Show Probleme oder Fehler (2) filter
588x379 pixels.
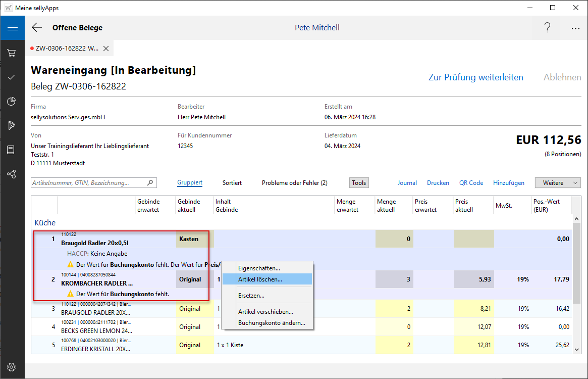(x=294, y=183)
